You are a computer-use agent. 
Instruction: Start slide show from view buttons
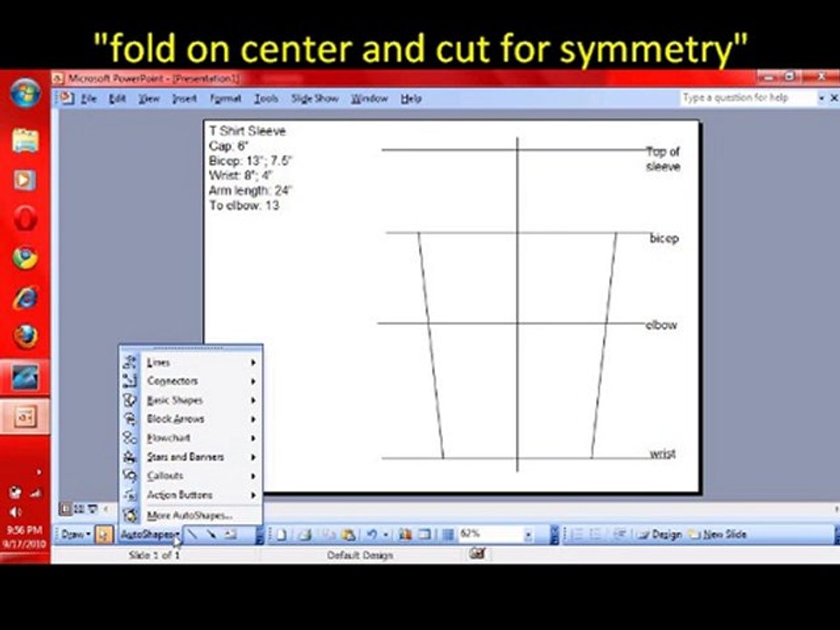click(92, 509)
